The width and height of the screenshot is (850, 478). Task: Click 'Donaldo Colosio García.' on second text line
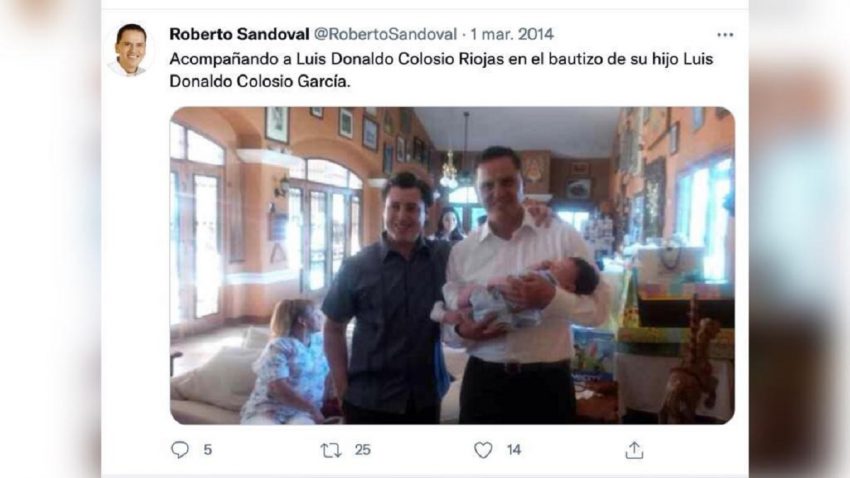point(260,81)
